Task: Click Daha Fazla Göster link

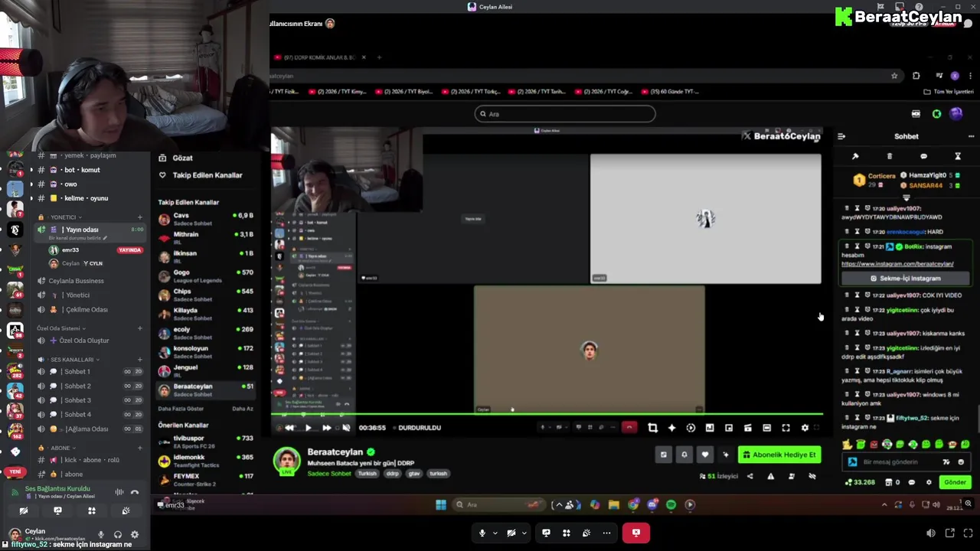Action: [181, 409]
